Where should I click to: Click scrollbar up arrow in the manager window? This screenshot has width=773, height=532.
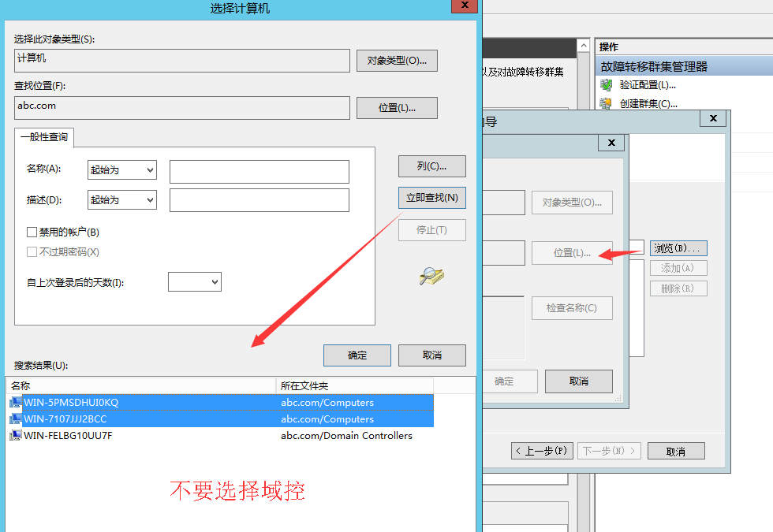[x=584, y=46]
